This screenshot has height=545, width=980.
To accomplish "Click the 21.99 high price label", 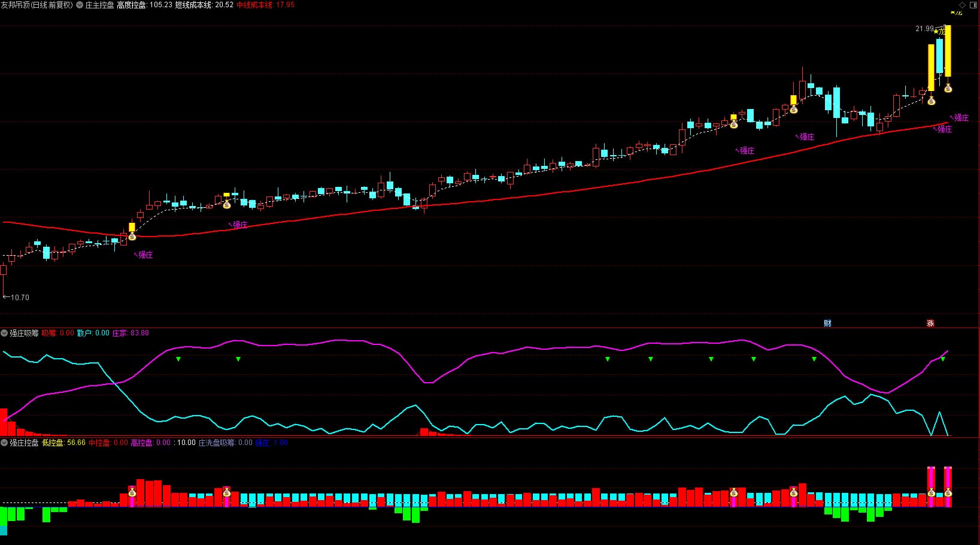I will 924,29.
